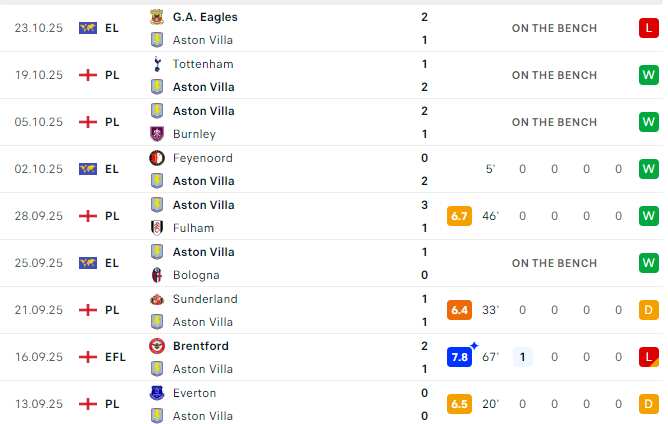The height and width of the screenshot is (424, 668).
Task: Click the Brentford club crest
Action: point(156,346)
